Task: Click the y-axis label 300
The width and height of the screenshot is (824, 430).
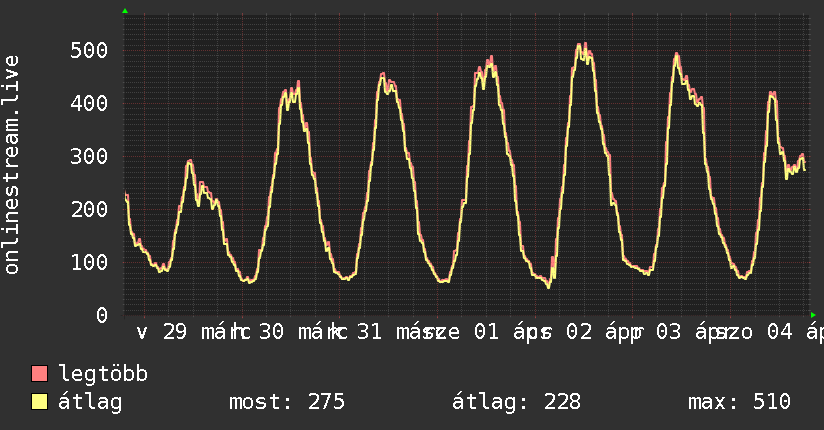Action: pyautogui.click(x=89, y=156)
